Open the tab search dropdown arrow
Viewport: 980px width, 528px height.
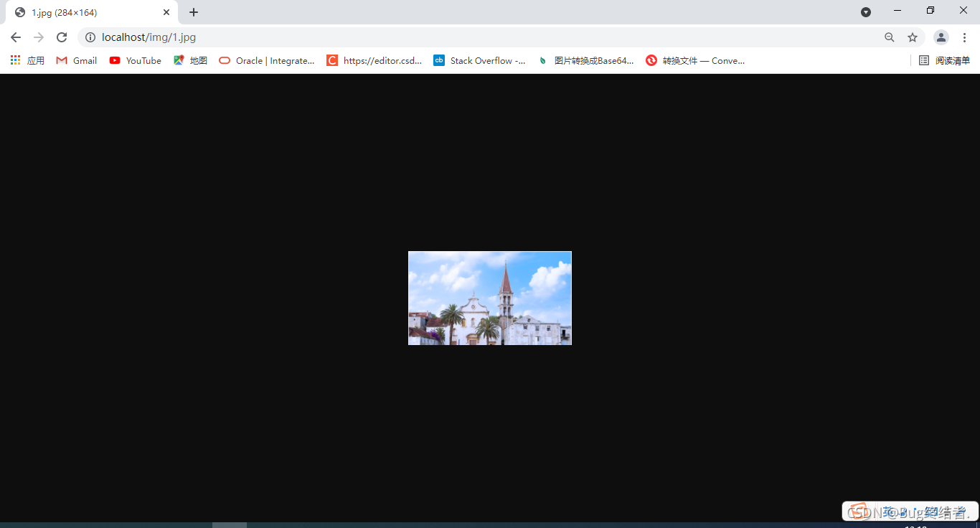866,12
